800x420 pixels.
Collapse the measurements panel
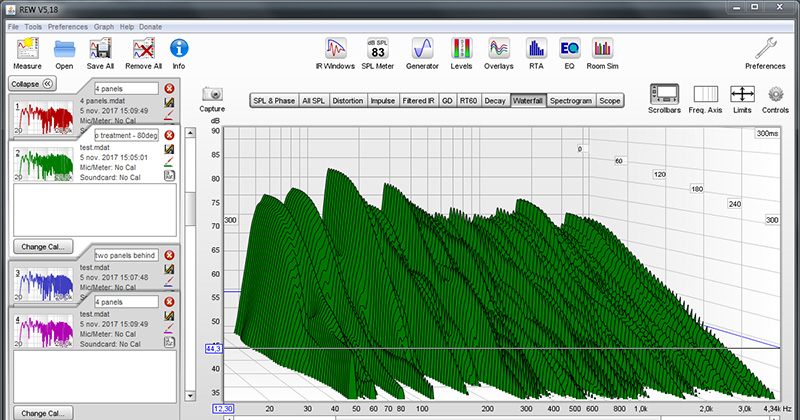(x=33, y=84)
